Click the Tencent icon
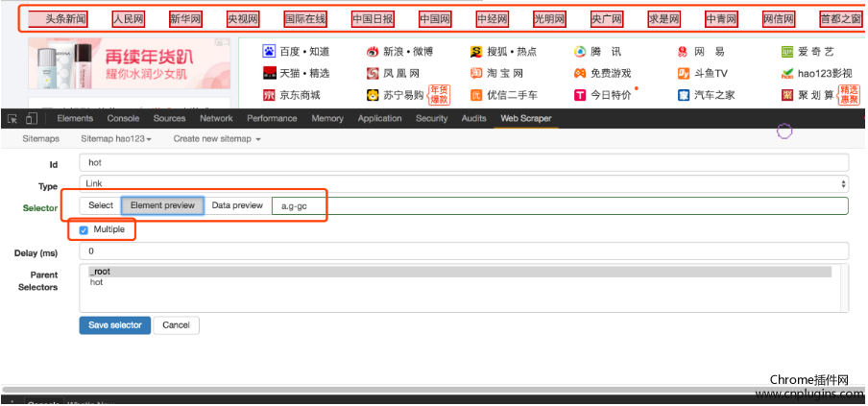This screenshot has width=868, height=406. [580, 52]
